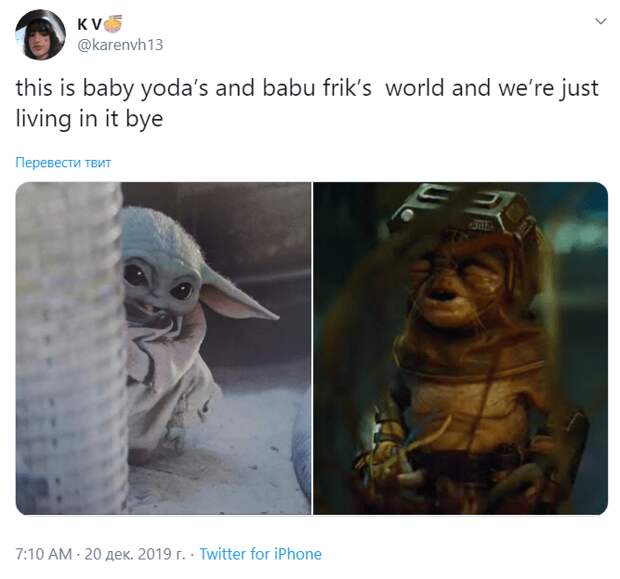Viewport: 620px width, 579px height.
Task: Click the tweet line "living in it bye"
Action: pos(89,119)
